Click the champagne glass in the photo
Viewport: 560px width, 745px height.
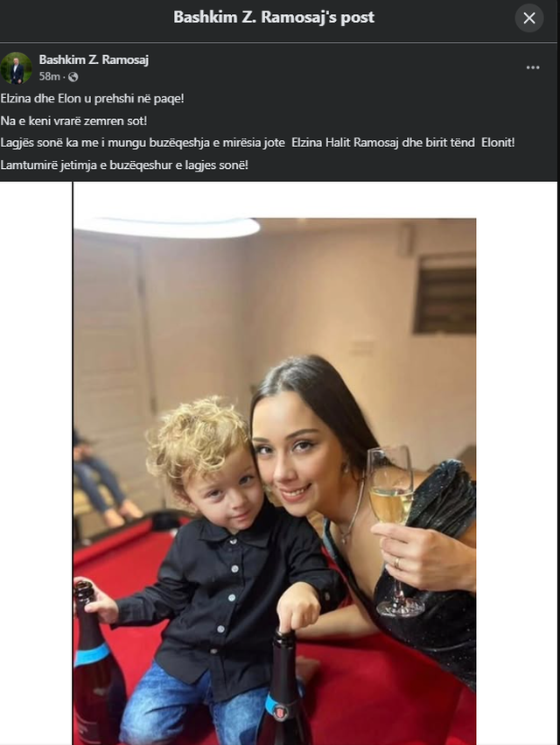click(395, 527)
